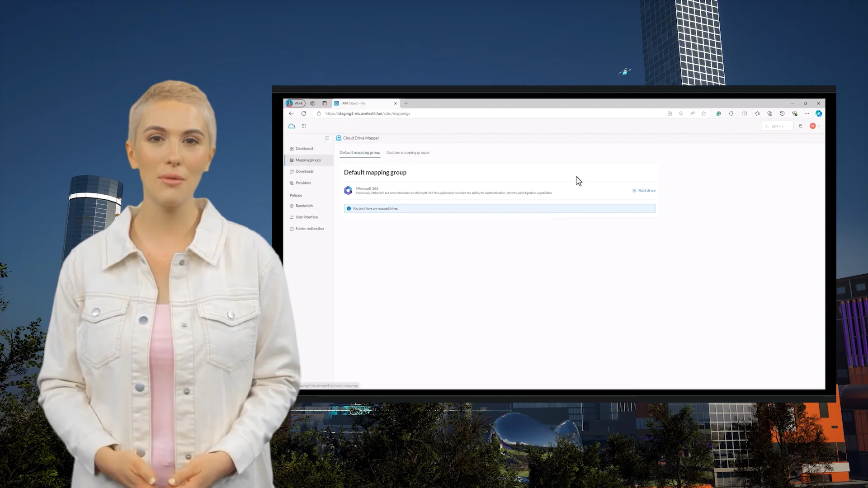This screenshot has width=868, height=488.
Task: Select Downloads in the sidebar
Action: tap(304, 172)
